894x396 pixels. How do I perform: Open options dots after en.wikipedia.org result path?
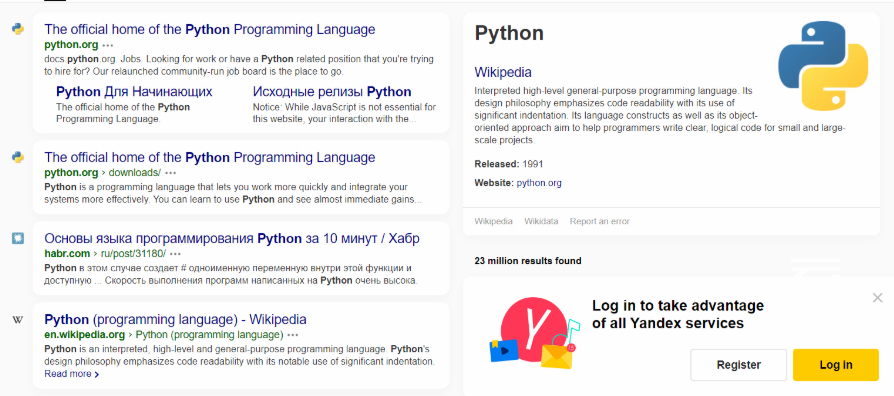293,334
